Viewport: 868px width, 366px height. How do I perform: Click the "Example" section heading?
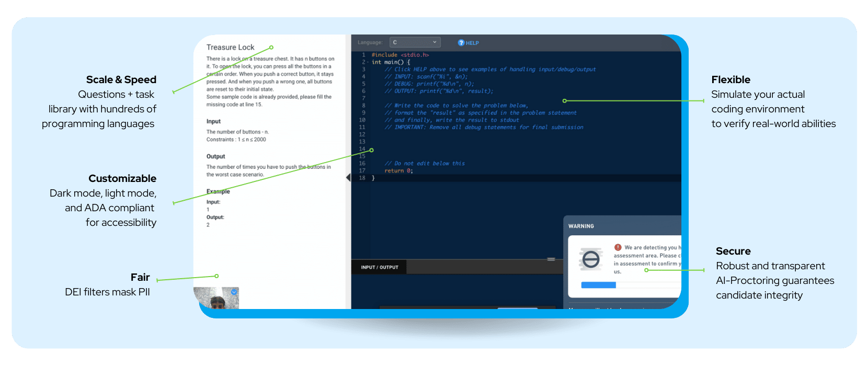pyautogui.click(x=218, y=191)
